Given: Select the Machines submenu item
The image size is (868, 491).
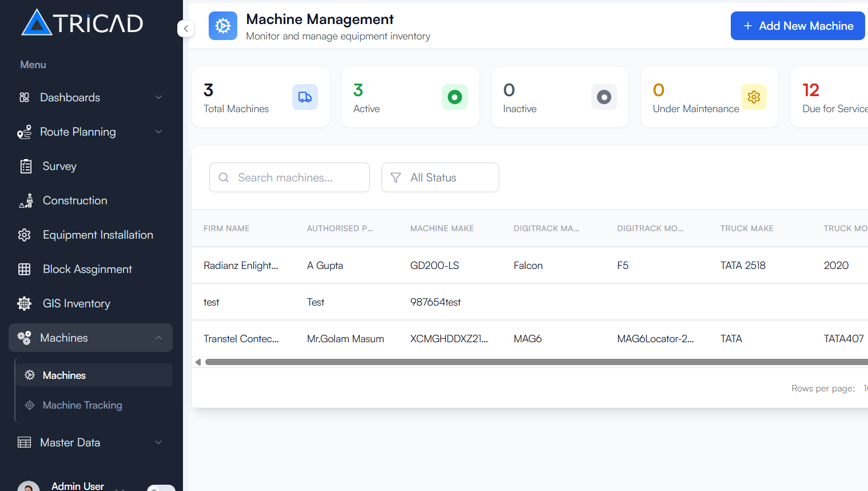Looking at the screenshot, I should (x=63, y=375).
